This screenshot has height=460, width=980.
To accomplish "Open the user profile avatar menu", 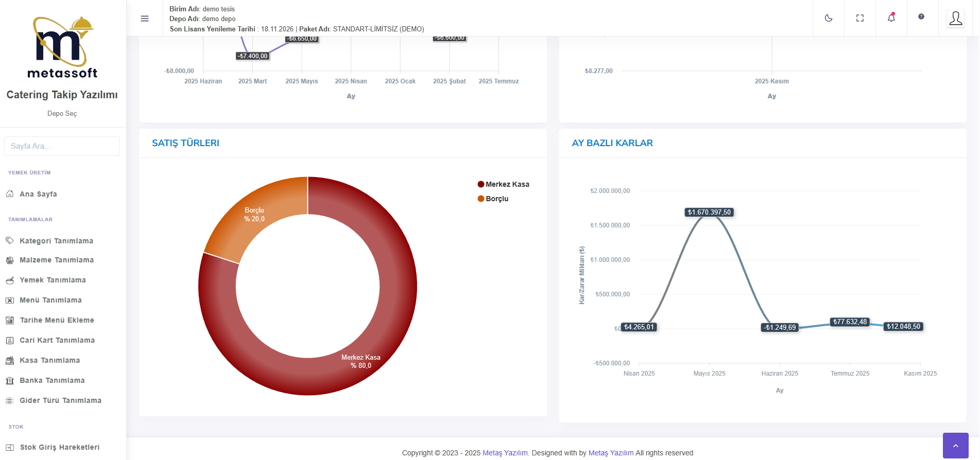I will pyautogui.click(x=956, y=19).
